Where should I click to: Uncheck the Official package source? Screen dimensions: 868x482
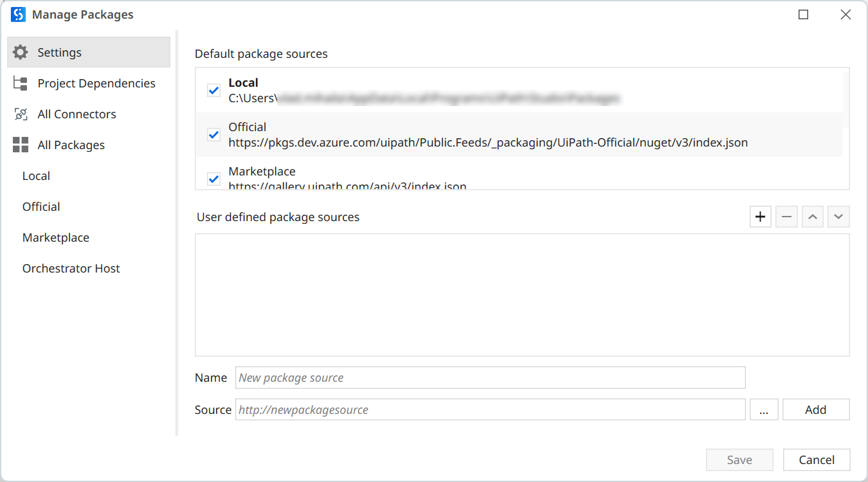tap(213, 134)
